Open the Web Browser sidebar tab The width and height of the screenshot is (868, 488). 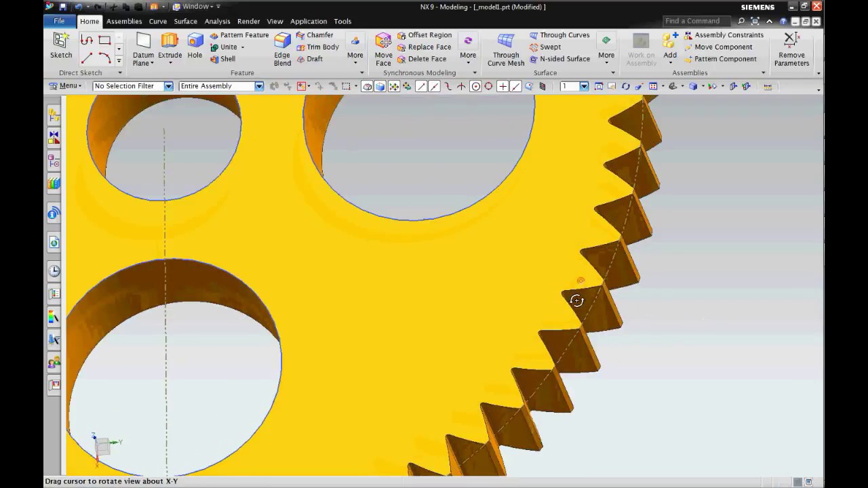click(x=54, y=243)
